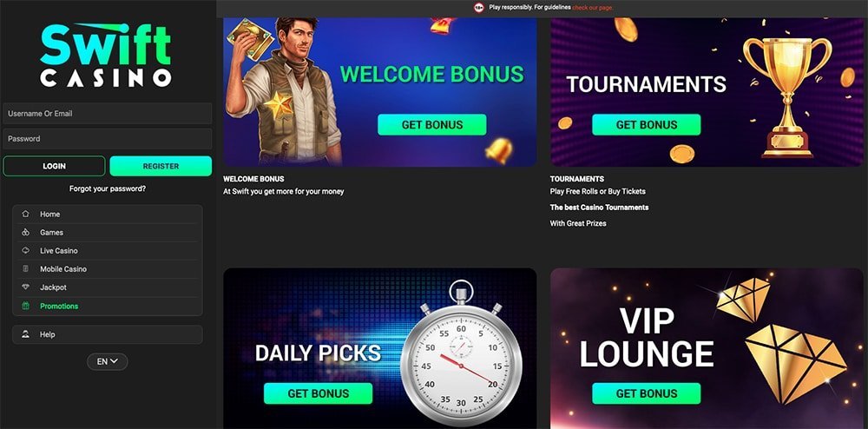
Task: Click the Jackpot diamond icon
Action: coord(25,287)
